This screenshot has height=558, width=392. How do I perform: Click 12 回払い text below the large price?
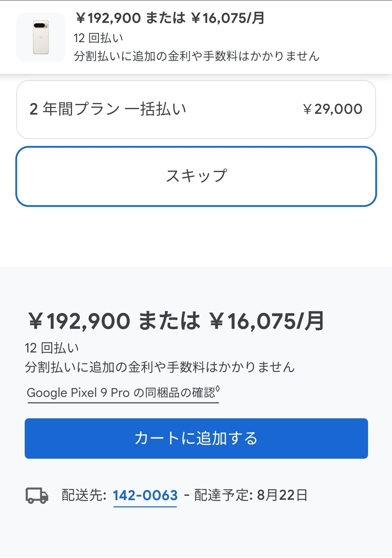click(52, 348)
